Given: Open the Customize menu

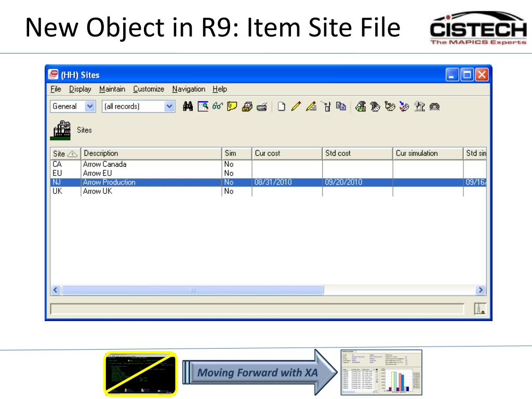Looking at the screenshot, I should pos(149,89).
